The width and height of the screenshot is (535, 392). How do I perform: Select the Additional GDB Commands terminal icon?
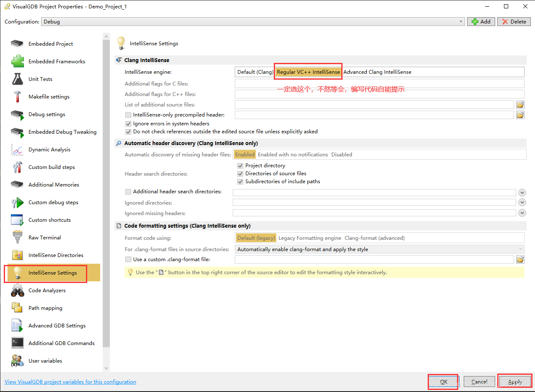(17, 343)
